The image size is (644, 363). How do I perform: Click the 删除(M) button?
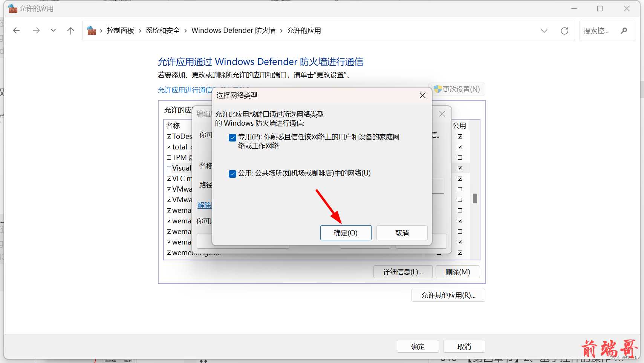pyautogui.click(x=457, y=272)
